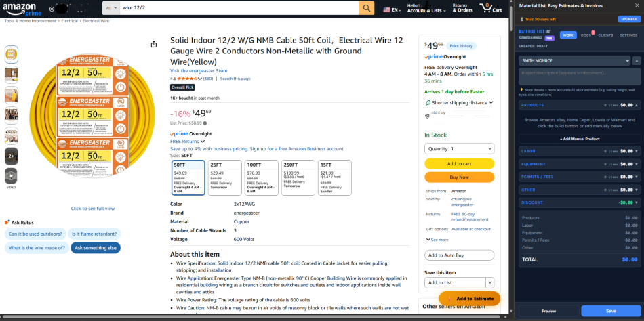Choose the 15FT size option
This screenshot has height=321, width=644.
(334, 177)
